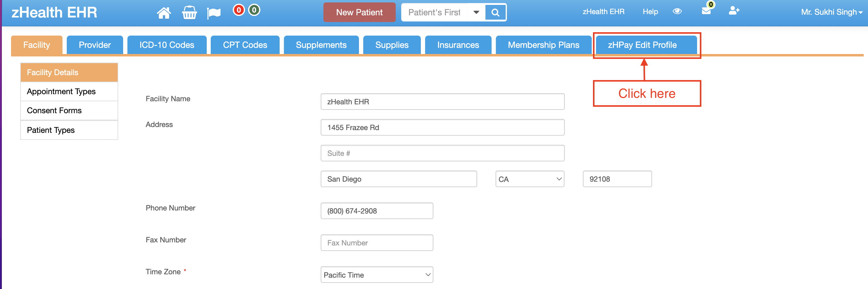This screenshot has width=868, height=289.
Task: Click the 92108 zip code field
Action: pyautogui.click(x=617, y=179)
